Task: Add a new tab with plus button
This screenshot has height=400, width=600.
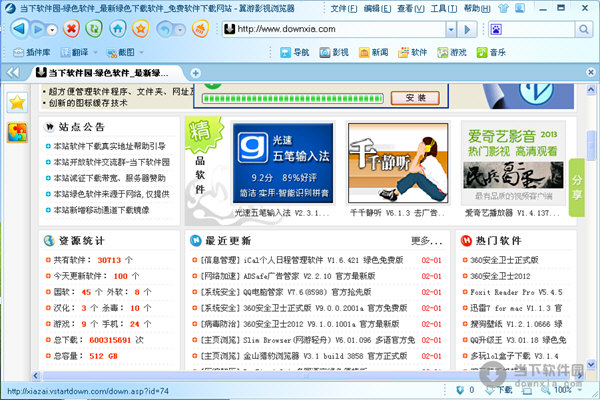Action: click(196, 73)
